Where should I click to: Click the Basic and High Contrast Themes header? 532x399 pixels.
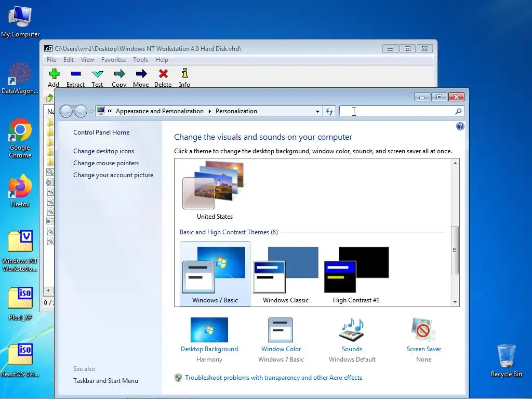pyautogui.click(x=229, y=232)
